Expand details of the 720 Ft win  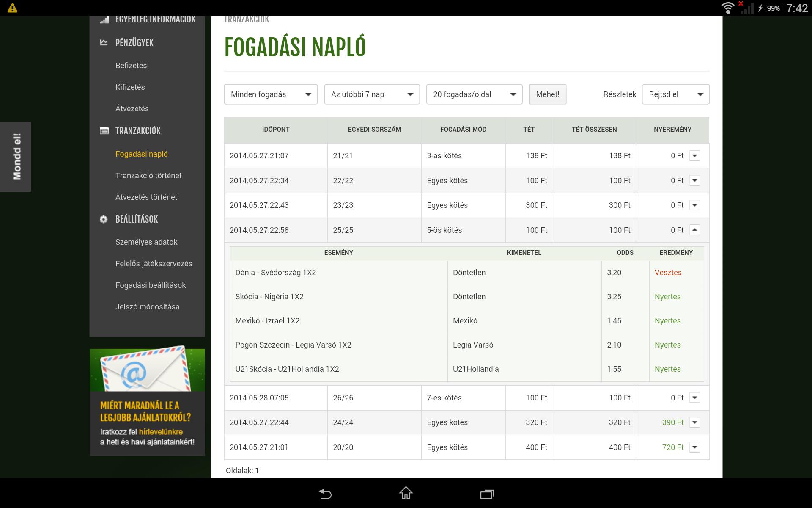coord(694,447)
